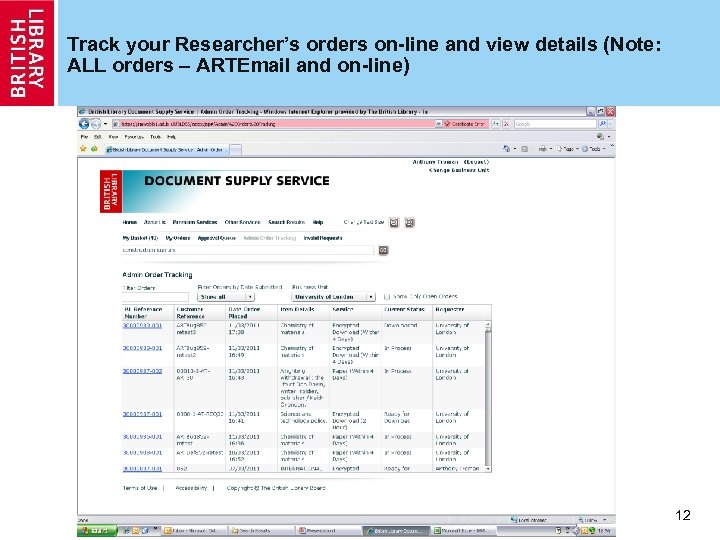Open the View menu
720x540 pixels.
click(x=113, y=137)
